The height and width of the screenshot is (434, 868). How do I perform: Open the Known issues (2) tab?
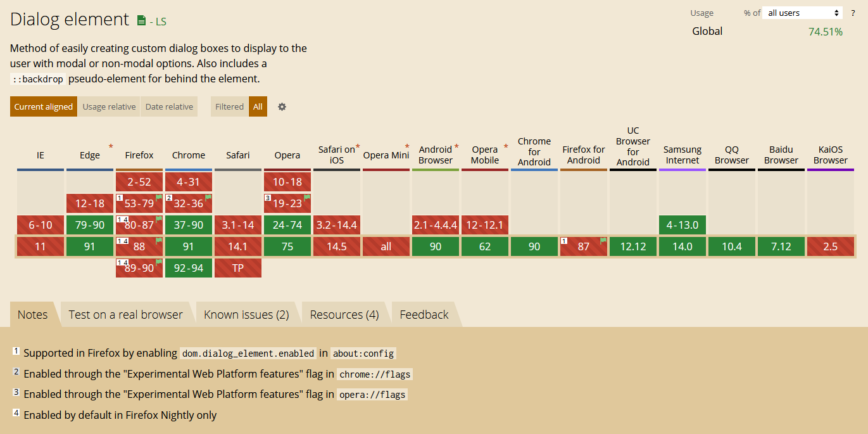click(x=246, y=315)
